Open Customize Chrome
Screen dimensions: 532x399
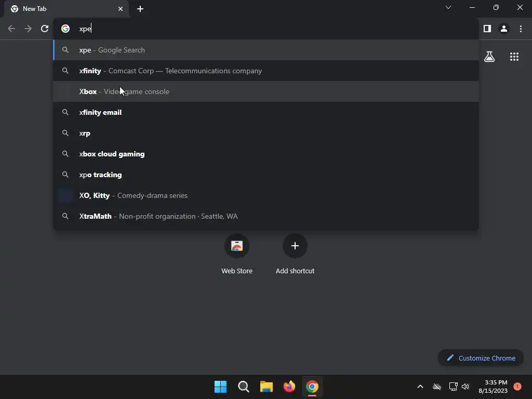(x=481, y=358)
